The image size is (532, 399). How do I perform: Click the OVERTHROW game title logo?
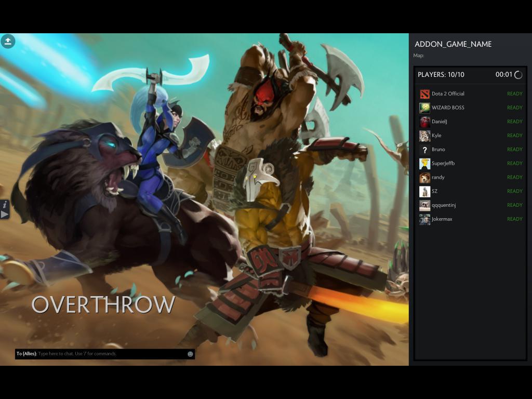tap(103, 304)
